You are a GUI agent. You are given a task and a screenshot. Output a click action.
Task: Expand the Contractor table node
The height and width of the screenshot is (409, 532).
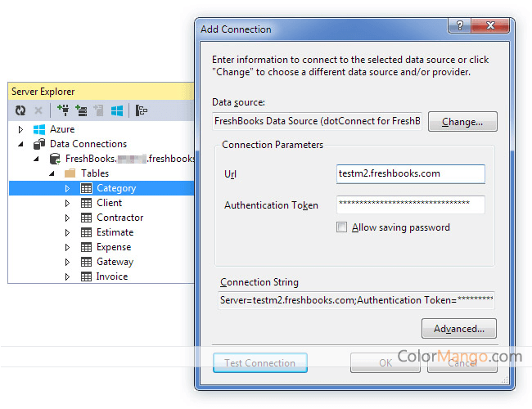click(67, 218)
